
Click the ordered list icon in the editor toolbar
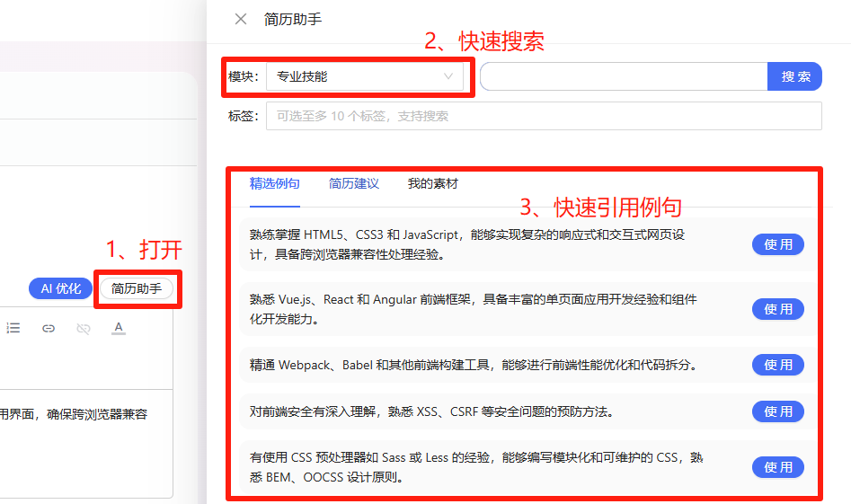13,328
